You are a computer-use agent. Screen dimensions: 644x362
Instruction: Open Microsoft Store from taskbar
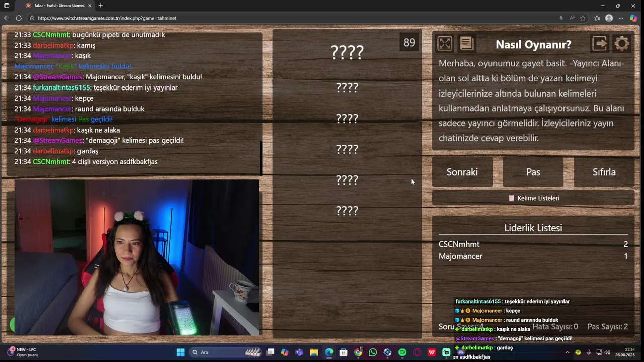(343, 352)
